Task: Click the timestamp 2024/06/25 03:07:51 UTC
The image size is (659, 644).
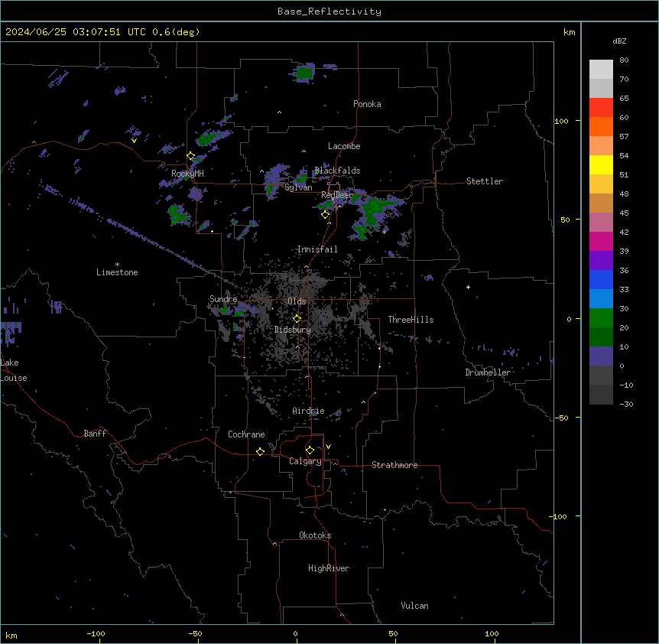Action: [75, 32]
